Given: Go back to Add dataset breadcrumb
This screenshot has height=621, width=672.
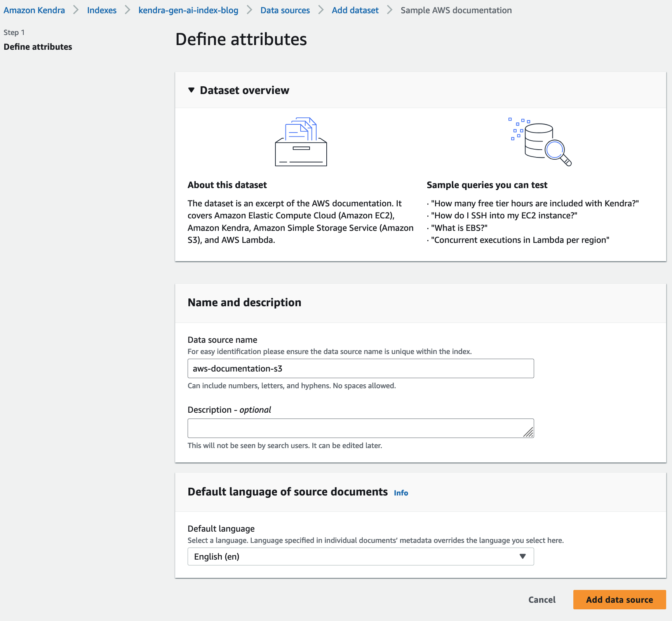Looking at the screenshot, I should 355,10.
